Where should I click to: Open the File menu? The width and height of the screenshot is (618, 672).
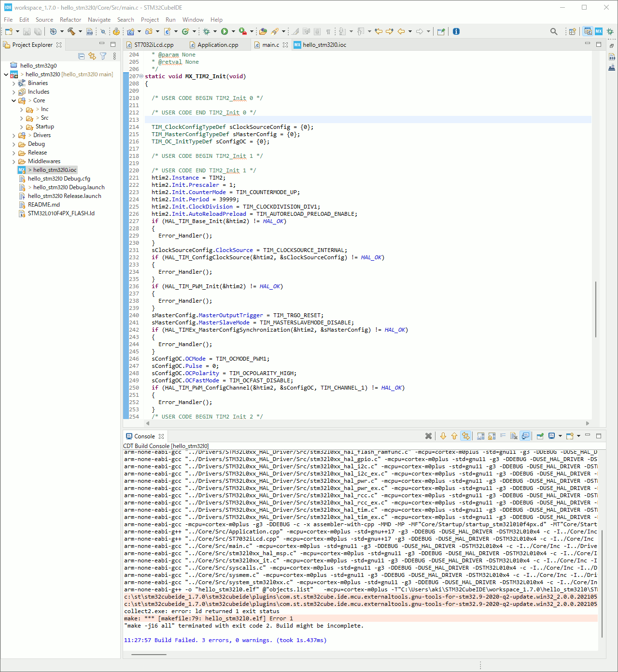pos(8,20)
